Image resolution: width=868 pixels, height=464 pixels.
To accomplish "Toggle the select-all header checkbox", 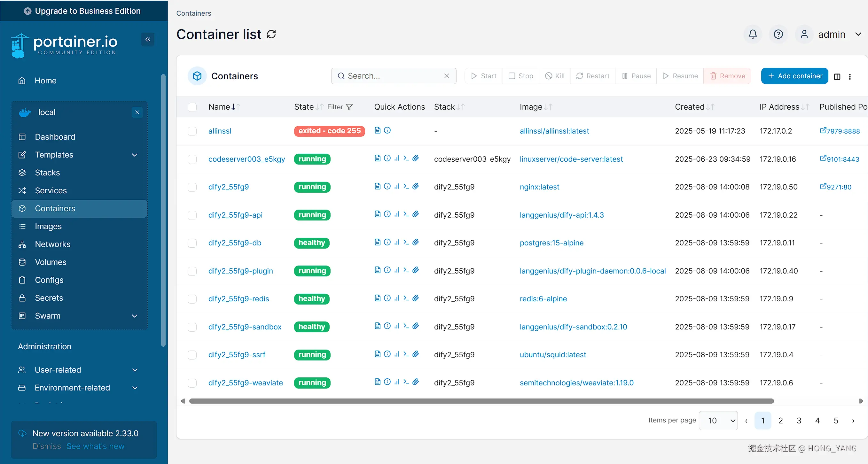I will pyautogui.click(x=192, y=107).
